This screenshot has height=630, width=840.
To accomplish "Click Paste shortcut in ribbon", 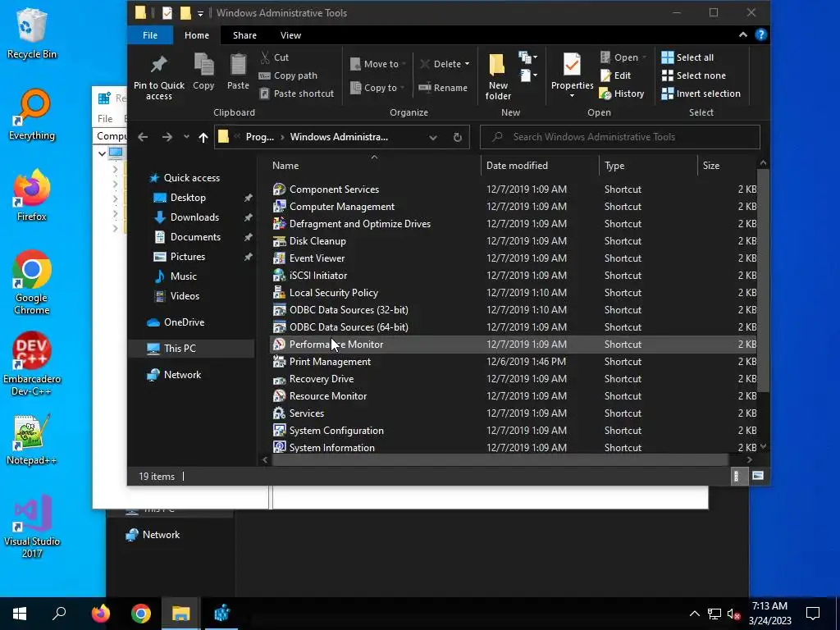I will tap(296, 94).
